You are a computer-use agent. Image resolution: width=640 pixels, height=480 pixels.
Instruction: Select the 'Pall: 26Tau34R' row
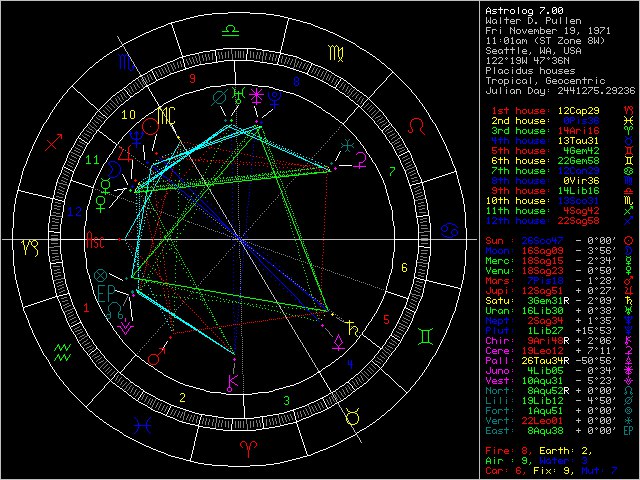pos(559,361)
